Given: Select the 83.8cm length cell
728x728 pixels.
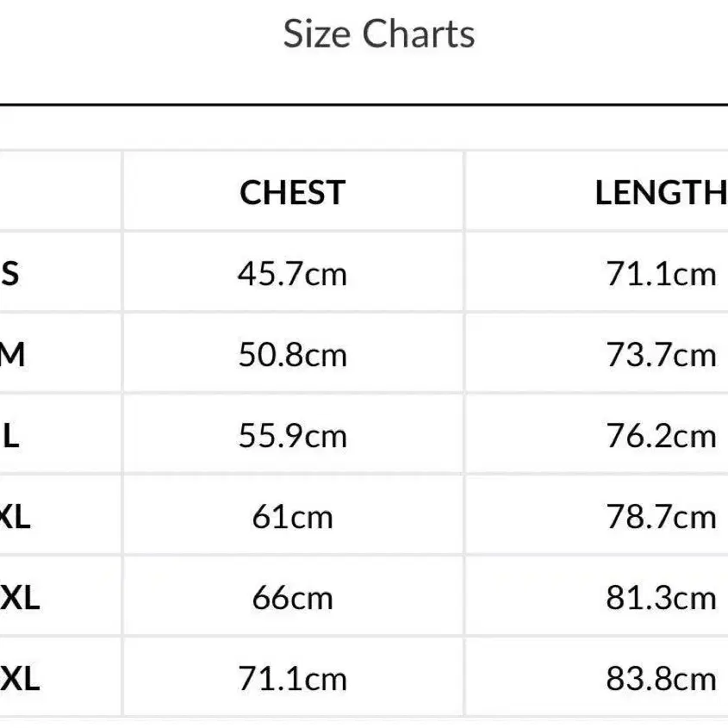Looking at the screenshot, I should click(x=661, y=679).
